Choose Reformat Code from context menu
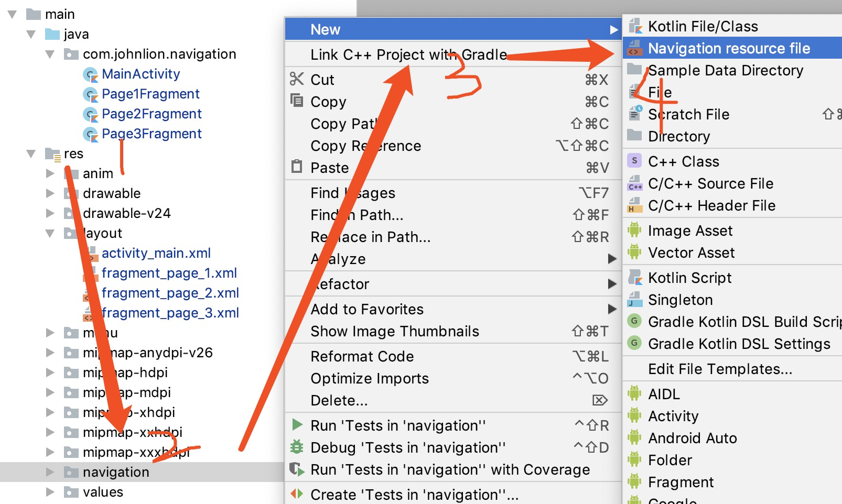 [x=362, y=356]
